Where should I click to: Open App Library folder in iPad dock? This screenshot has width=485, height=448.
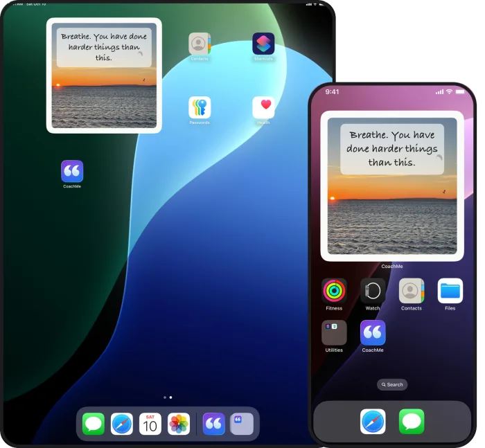(x=242, y=424)
